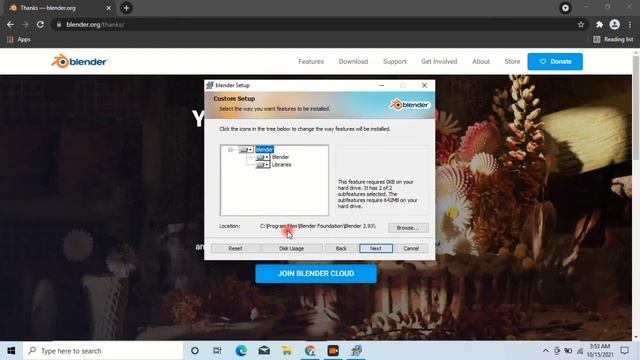The image size is (640, 360).
Task: Close the Thanks — blender.org tab
Action: click(109, 8)
